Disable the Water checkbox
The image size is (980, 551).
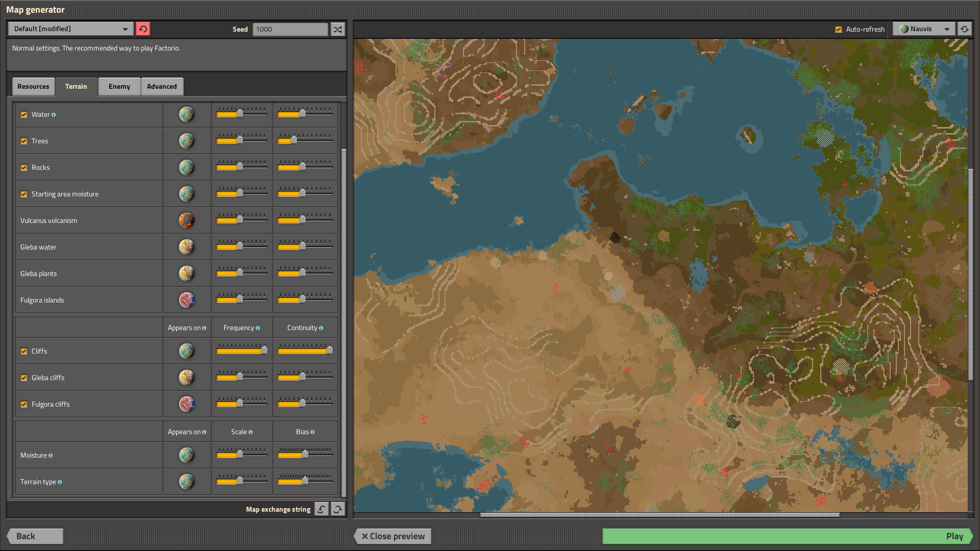[24, 115]
